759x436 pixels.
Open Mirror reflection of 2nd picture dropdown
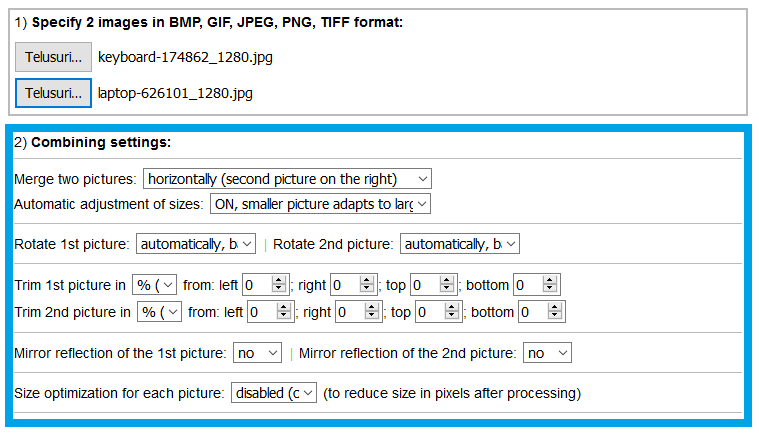(x=547, y=353)
